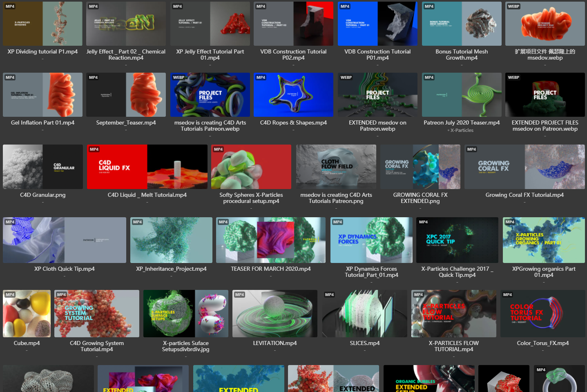Open the LEVITATION.mp4 video thumbnail

pos(275,314)
